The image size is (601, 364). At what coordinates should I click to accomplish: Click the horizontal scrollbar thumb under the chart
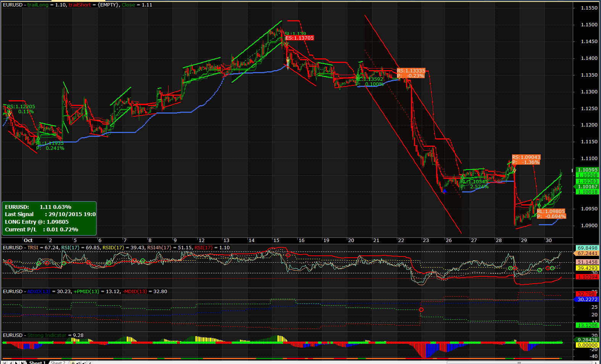point(519,362)
